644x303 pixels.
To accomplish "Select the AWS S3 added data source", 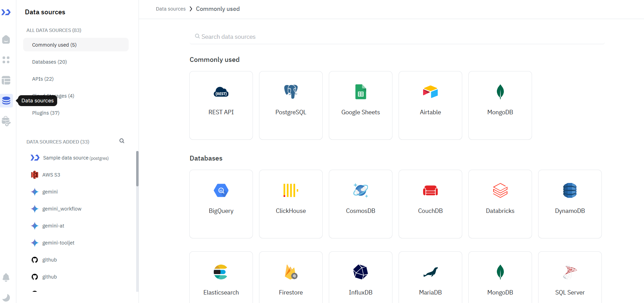I will [x=51, y=175].
